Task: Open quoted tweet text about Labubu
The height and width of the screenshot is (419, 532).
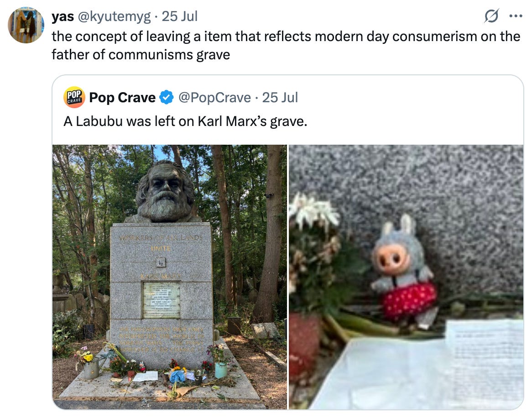Action: (185, 121)
